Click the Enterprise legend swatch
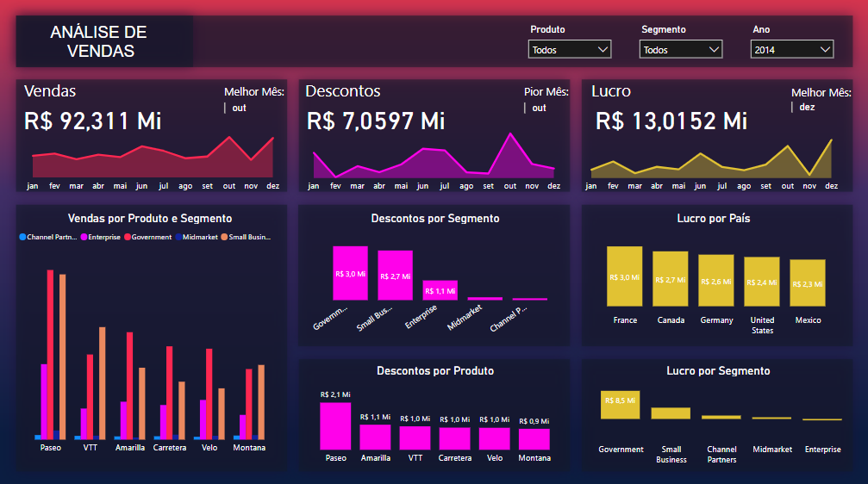The width and height of the screenshot is (868, 484). (x=84, y=237)
